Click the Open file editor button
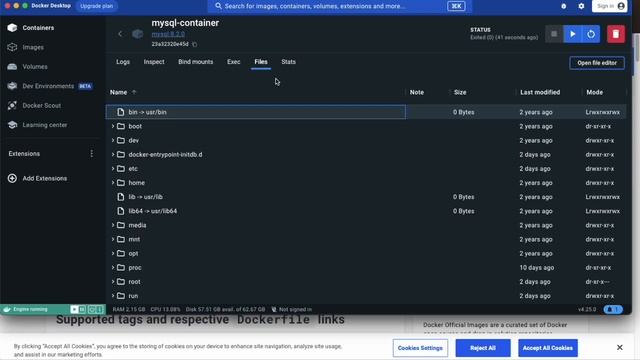 [597, 63]
